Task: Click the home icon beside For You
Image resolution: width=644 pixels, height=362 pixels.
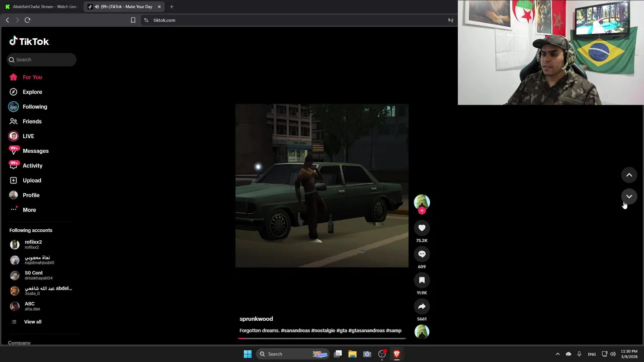Action: tap(14, 77)
